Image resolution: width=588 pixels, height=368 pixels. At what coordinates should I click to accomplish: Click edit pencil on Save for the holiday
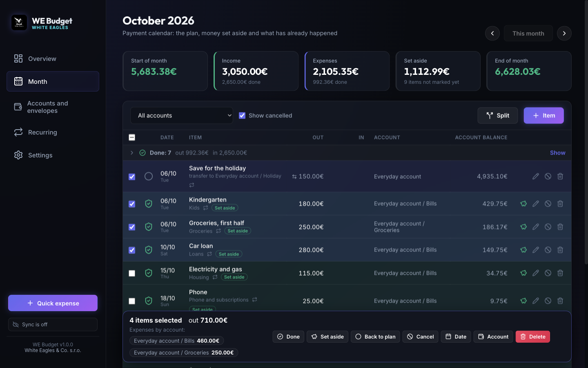pos(536,176)
